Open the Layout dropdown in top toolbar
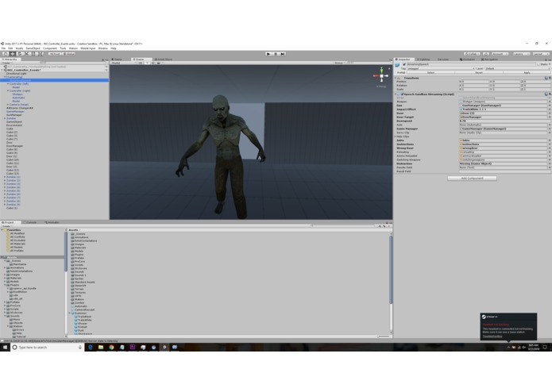The image size is (552, 392). 540,54
